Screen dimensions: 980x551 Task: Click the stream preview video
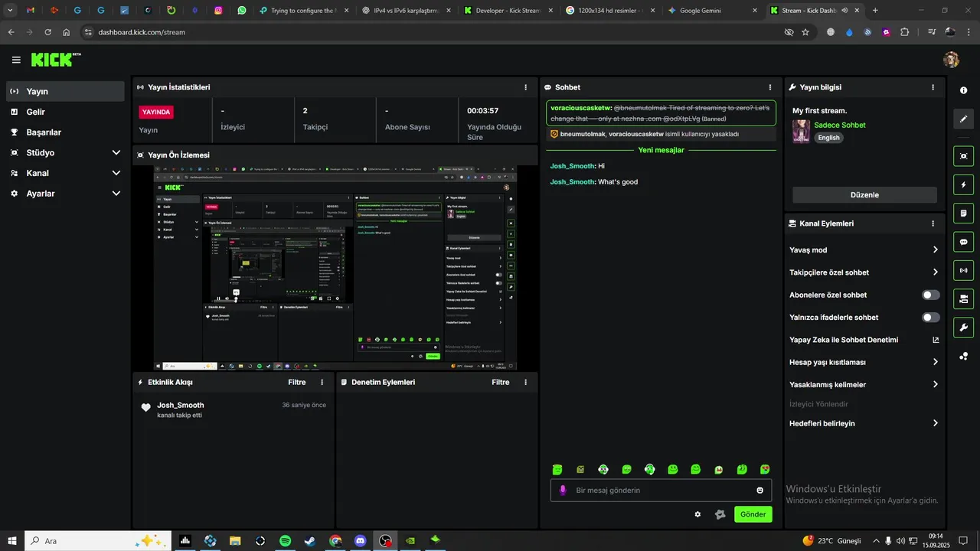[x=335, y=268]
